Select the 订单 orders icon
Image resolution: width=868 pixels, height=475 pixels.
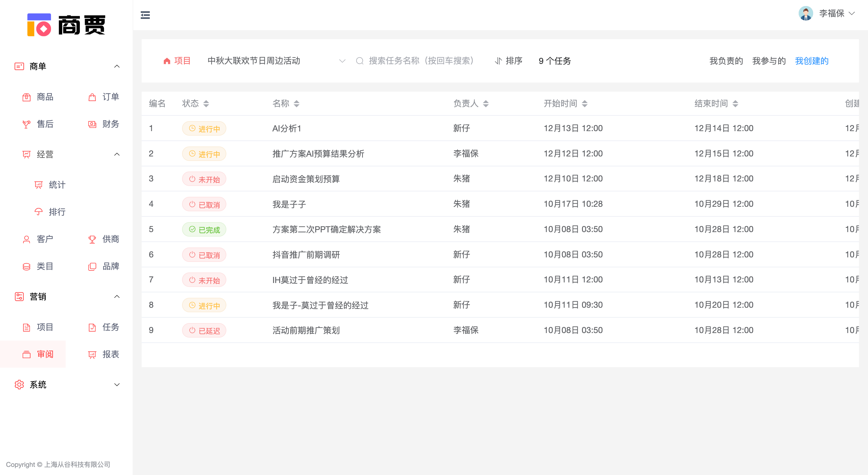pos(111,97)
